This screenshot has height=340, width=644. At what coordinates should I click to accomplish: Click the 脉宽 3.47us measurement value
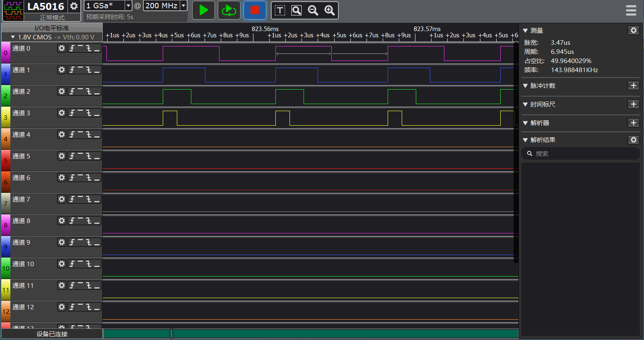tap(560, 42)
